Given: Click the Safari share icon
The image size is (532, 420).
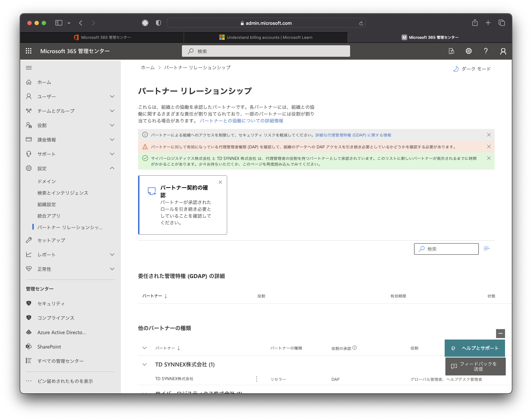Looking at the screenshot, I should (475, 23).
